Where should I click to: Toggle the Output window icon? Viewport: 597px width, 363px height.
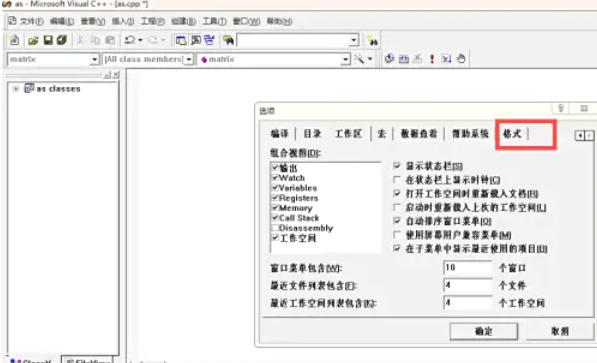click(196, 40)
